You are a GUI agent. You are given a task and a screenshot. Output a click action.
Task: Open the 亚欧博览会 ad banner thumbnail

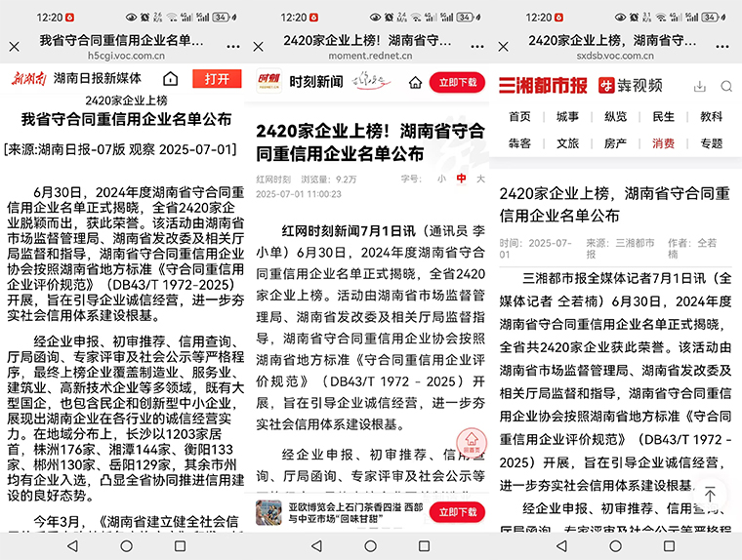pyautogui.click(x=268, y=512)
